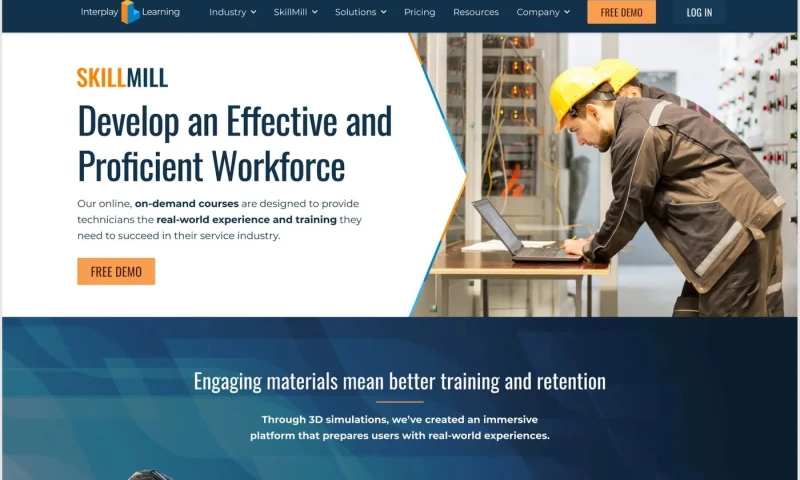This screenshot has height=480, width=800.
Task: Click the LOG IN button
Action: click(699, 12)
